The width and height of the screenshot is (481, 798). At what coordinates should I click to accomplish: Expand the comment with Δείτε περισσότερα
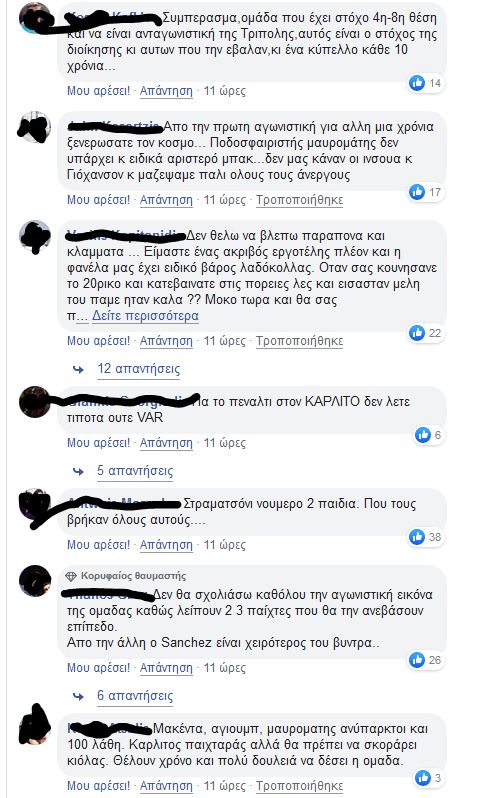[x=145, y=316]
